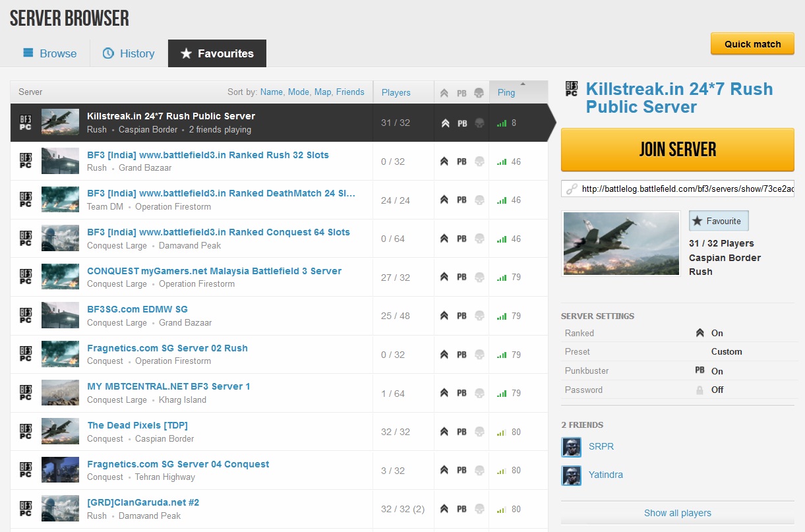
Task: Open the Browse tab
Action: pos(50,53)
